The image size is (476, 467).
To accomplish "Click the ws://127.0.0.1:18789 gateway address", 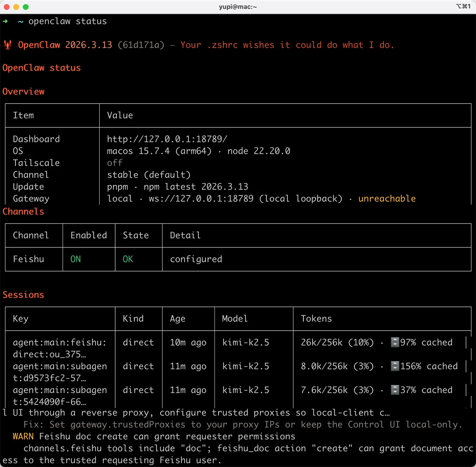I will click(x=201, y=198).
